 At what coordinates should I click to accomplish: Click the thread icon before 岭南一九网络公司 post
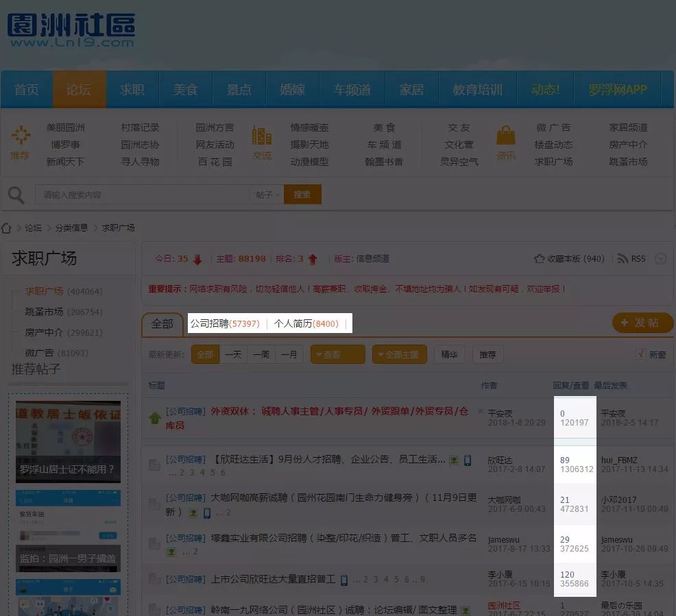point(154,610)
